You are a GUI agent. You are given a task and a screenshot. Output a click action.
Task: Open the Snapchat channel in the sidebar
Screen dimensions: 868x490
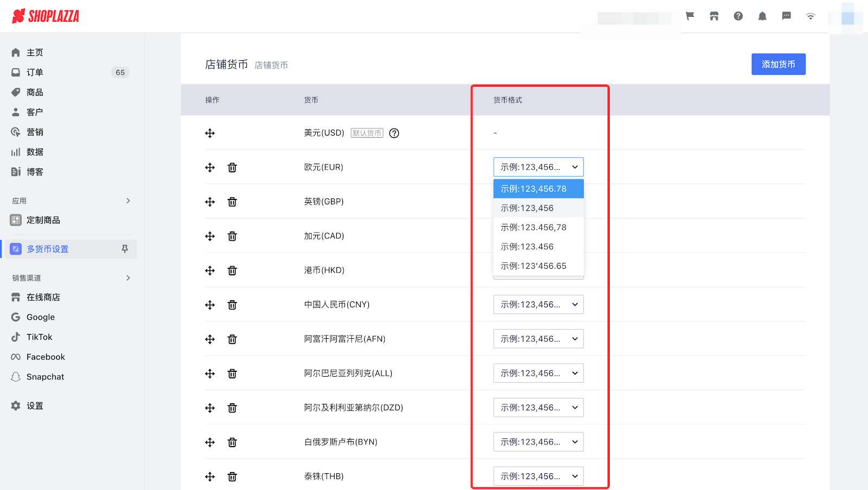point(46,376)
